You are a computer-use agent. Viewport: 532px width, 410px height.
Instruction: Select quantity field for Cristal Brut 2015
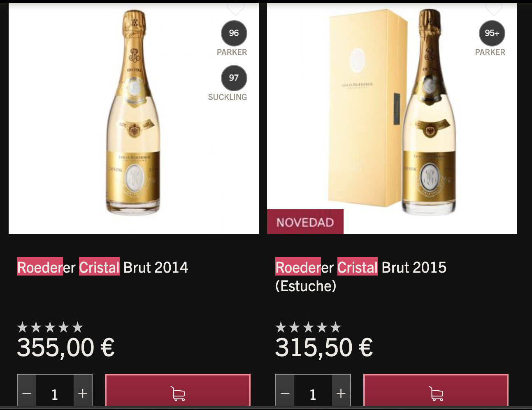click(x=313, y=394)
